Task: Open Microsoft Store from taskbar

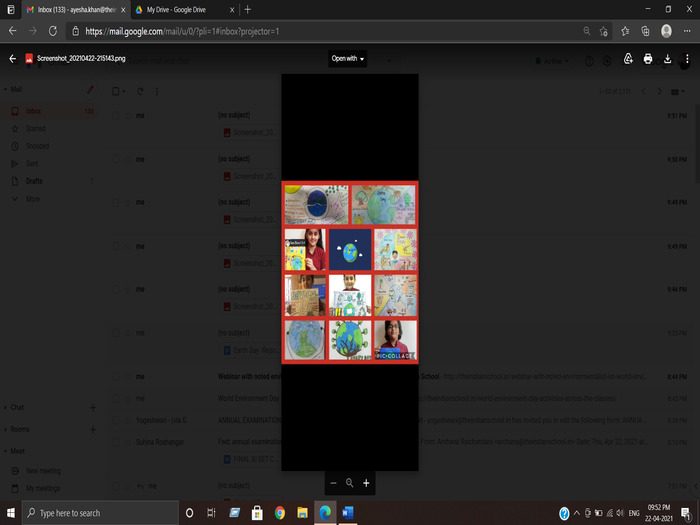Action: [257, 513]
